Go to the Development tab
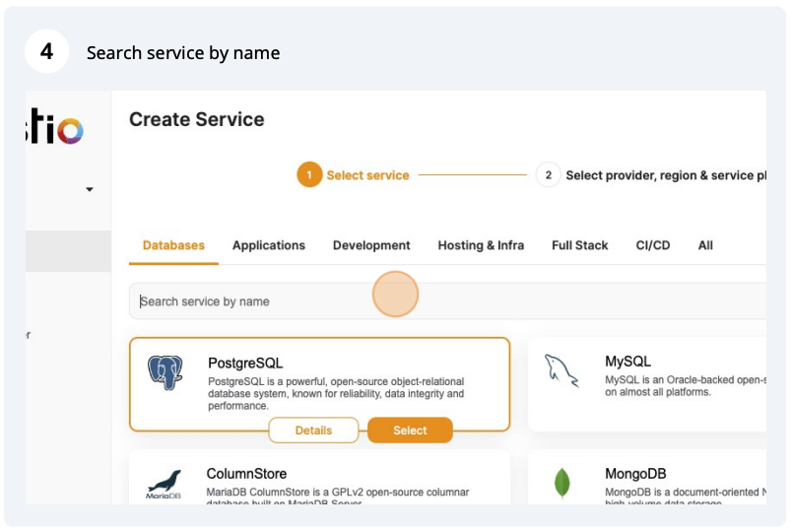 pos(371,245)
